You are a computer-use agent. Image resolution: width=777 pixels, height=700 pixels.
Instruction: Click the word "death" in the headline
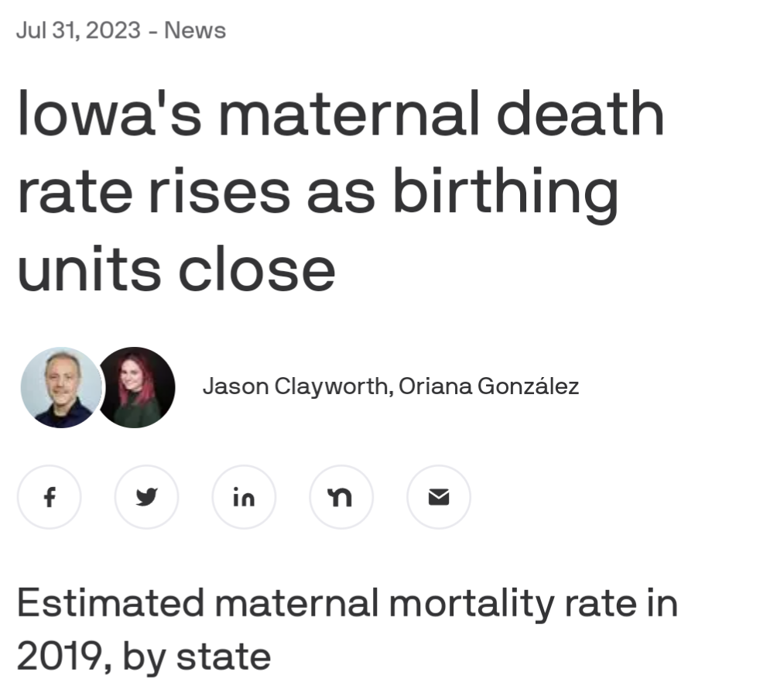(579, 114)
